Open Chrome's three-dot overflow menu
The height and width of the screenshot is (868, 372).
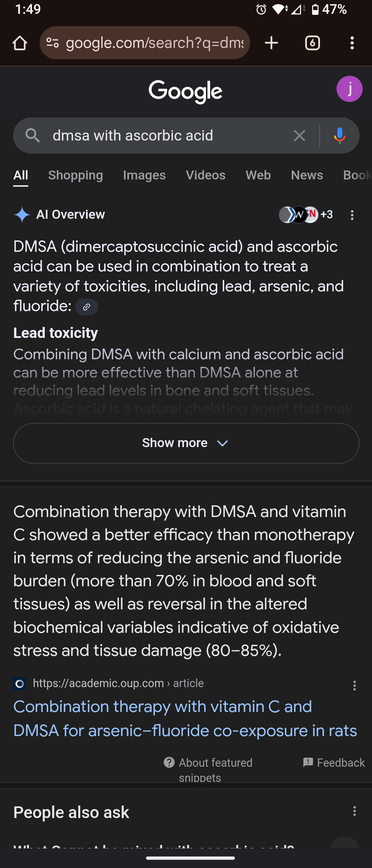tap(352, 43)
